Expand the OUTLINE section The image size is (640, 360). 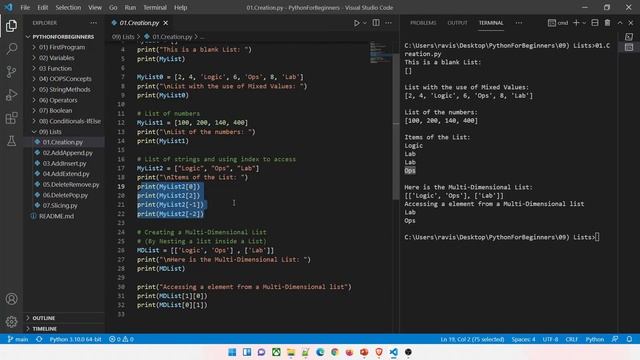point(44,318)
